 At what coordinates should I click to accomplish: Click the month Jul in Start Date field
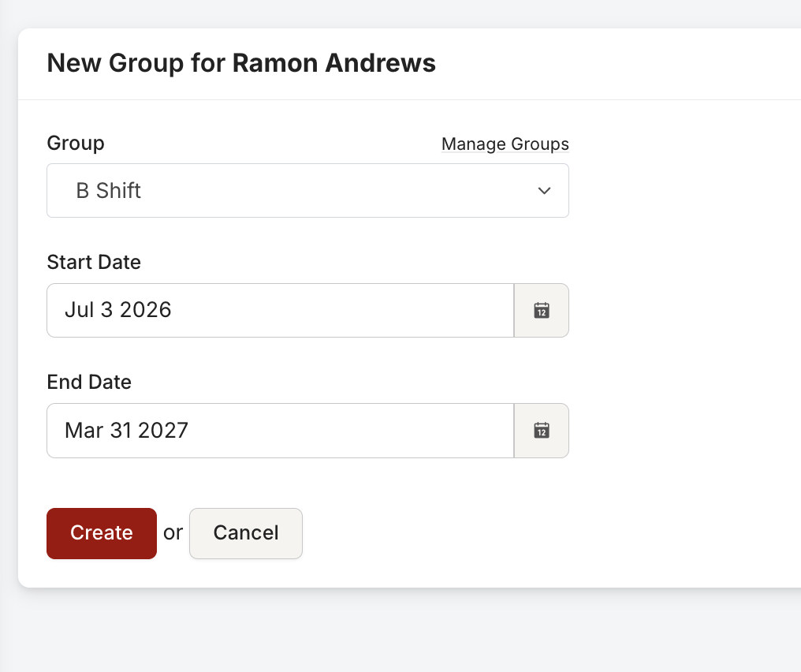79,310
